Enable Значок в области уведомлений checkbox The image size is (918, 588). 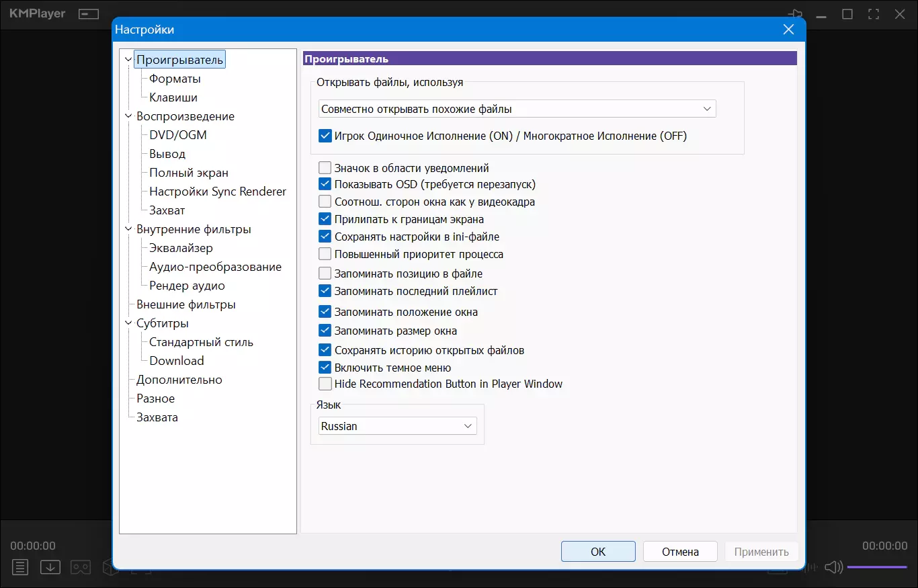[325, 168]
